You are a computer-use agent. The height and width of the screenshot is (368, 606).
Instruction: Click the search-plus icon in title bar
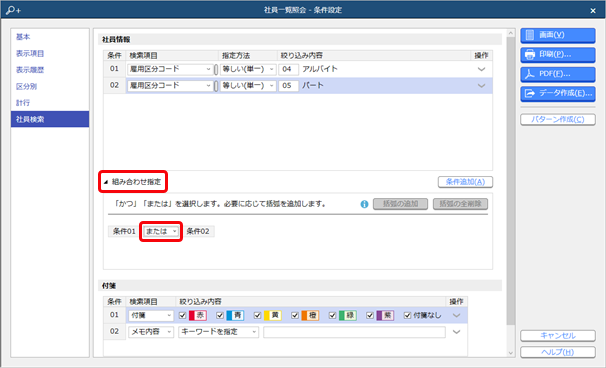coord(13,10)
